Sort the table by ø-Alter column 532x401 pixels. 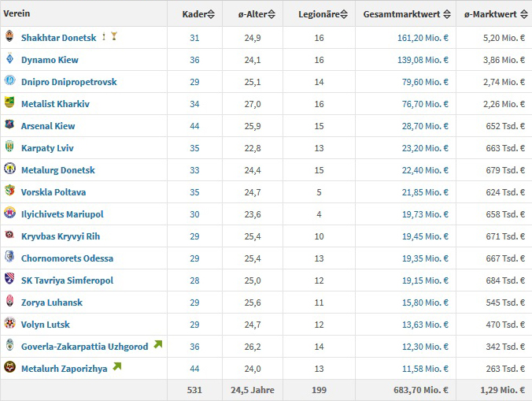(x=250, y=14)
